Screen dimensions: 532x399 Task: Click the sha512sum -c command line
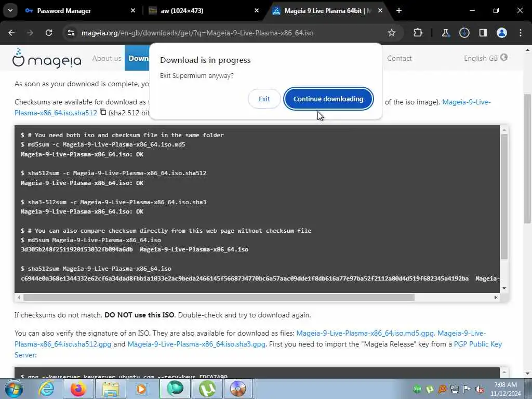[x=114, y=173]
